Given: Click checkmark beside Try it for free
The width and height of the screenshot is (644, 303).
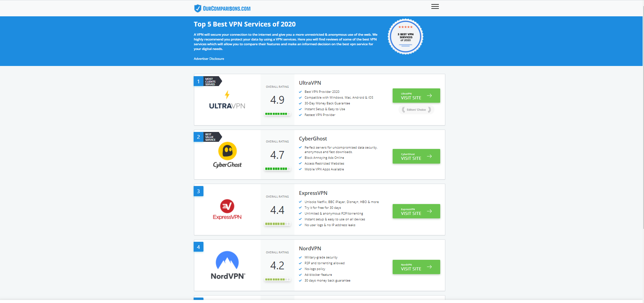Looking at the screenshot, I should click(x=300, y=208).
